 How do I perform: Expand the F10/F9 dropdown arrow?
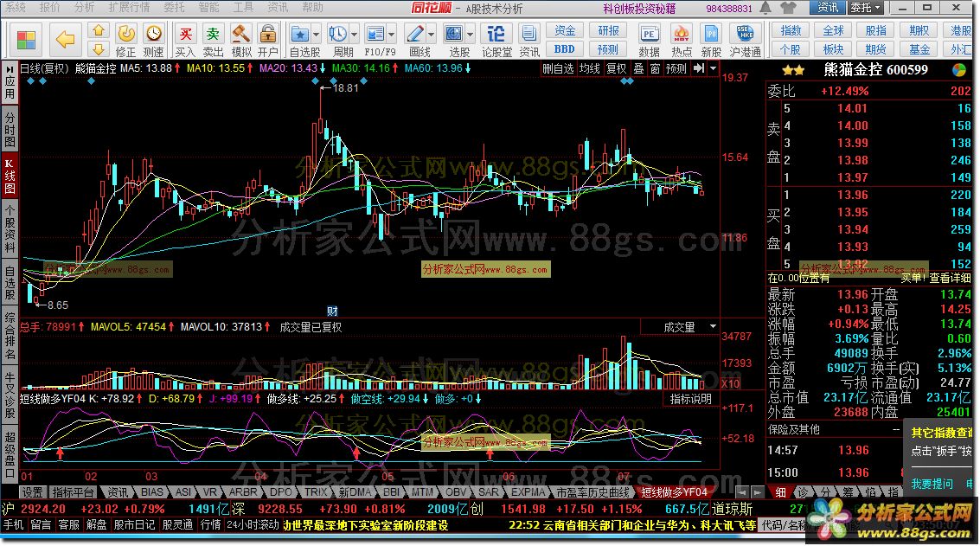392,35
